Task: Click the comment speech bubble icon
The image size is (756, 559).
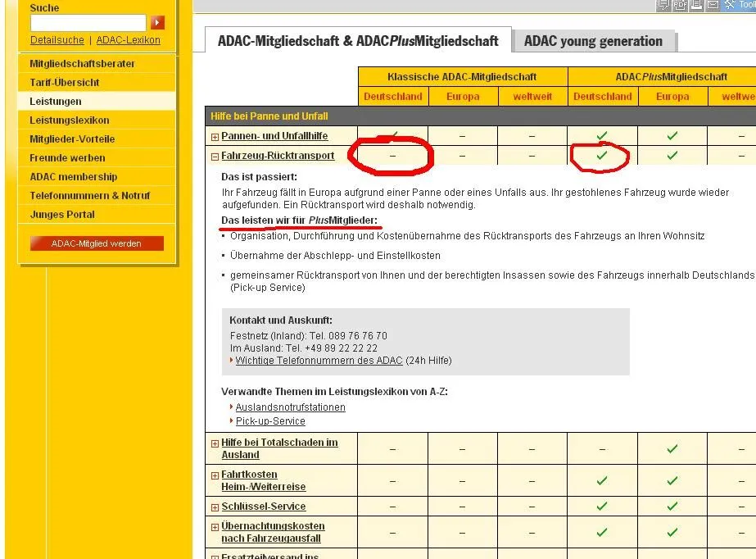Action: click(x=664, y=5)
